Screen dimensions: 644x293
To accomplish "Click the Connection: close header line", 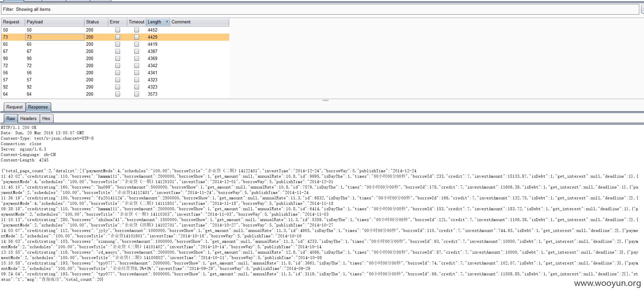I will 21,144.
